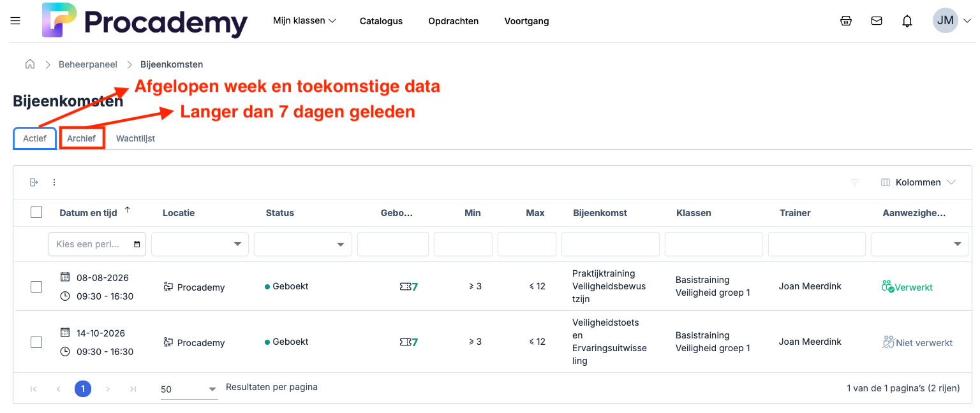
Task: Click the Beheerpaneel breadcrumb link
Action: pyautogui.click(x=88, y=64)
